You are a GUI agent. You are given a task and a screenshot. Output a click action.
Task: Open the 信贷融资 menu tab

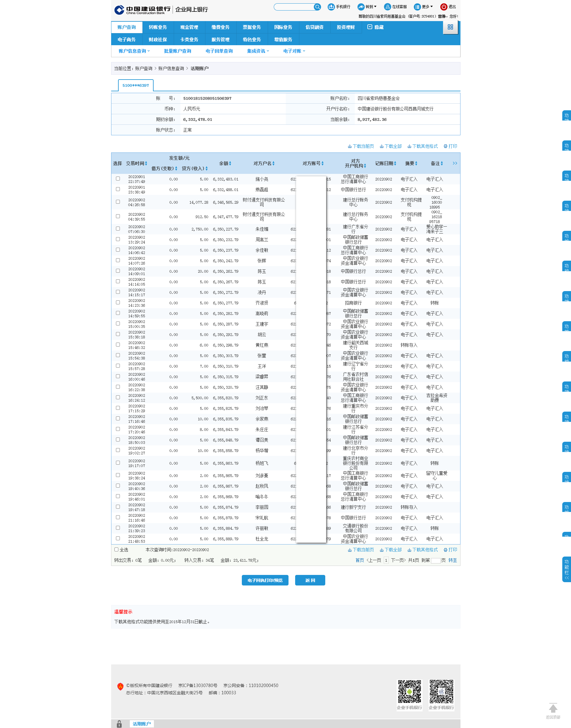315,27
